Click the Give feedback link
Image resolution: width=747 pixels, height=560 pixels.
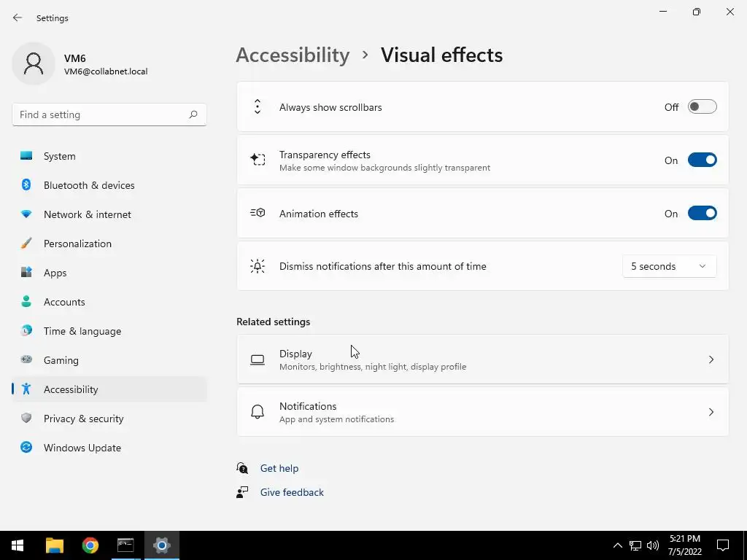coord(292,492)
